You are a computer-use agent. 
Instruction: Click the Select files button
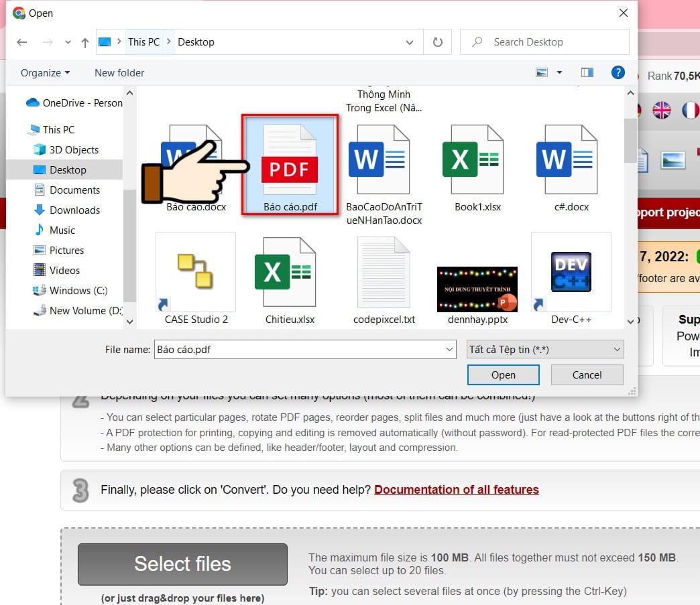click(x=182, y=564)
